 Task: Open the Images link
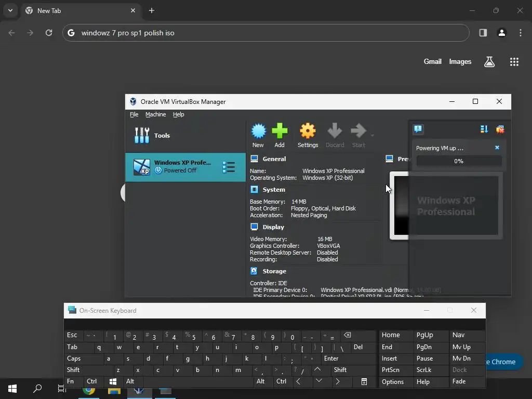click(460, 61)
